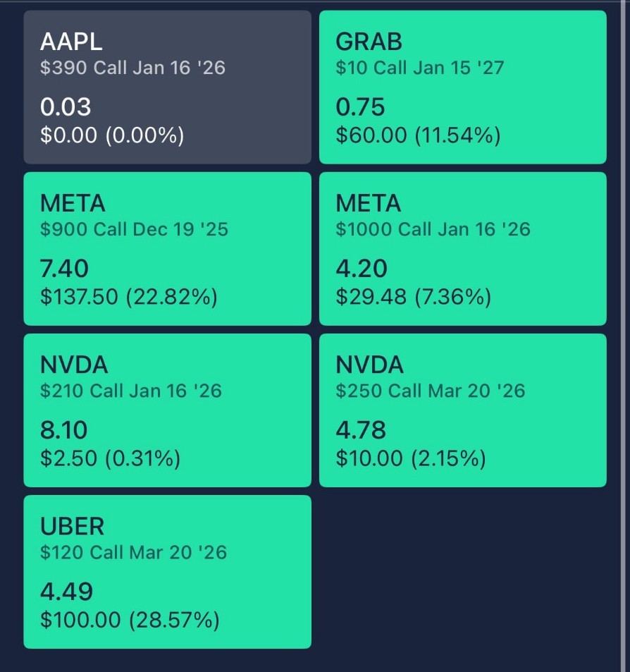Click the $0.00 (0.00%) change on AAPL
Screen dimensions: 630x672
tap(112, 135)
